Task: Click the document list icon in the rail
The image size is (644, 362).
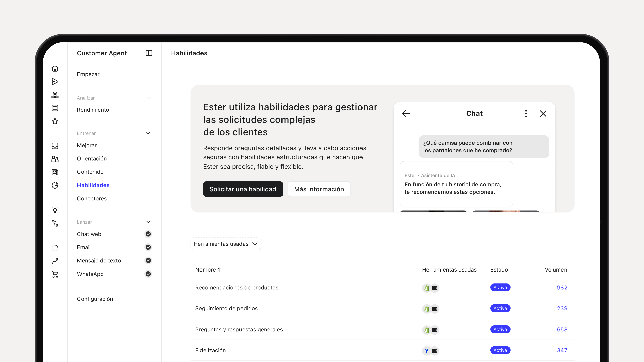Action: (55, 108)
